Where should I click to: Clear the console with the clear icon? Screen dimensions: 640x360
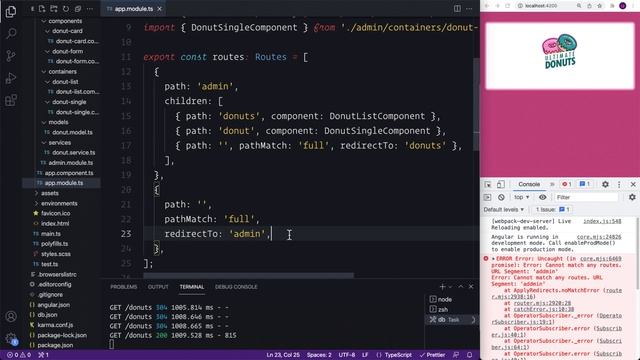tap(501, 197)
